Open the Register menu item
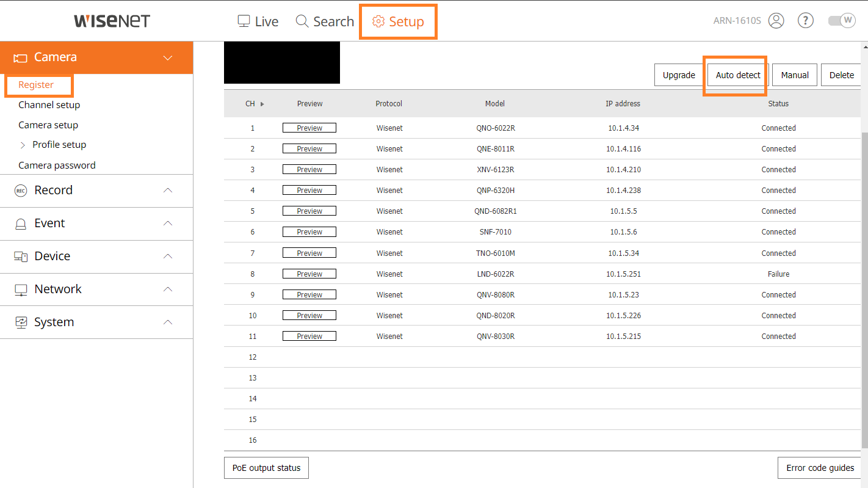The height and width of the screenshot is (488, 868). tap(36, 85)
